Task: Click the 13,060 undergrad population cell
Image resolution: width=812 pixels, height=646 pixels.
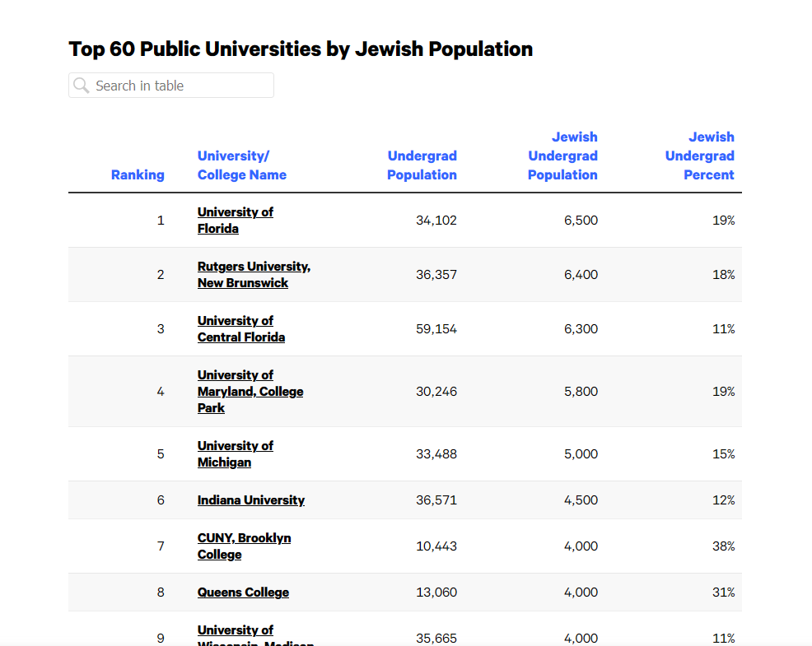Action: point(436,593)
